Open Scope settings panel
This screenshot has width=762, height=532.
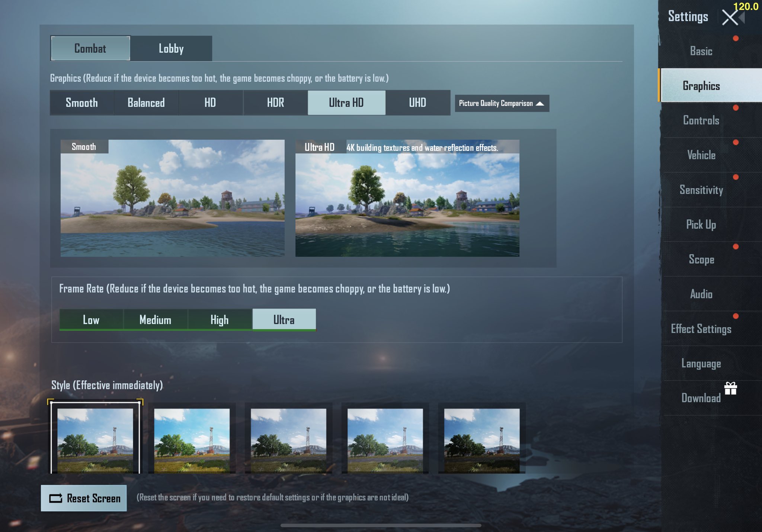(701, 259)
